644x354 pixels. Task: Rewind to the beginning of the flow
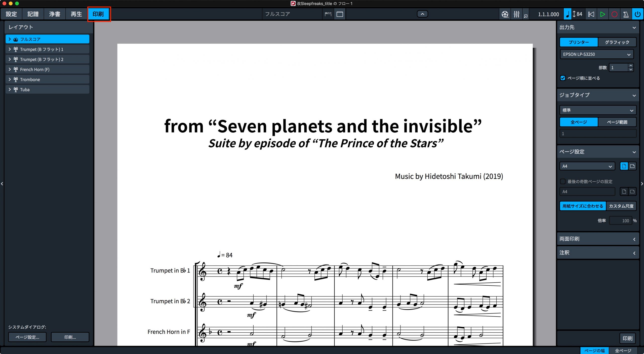(591, 14)
